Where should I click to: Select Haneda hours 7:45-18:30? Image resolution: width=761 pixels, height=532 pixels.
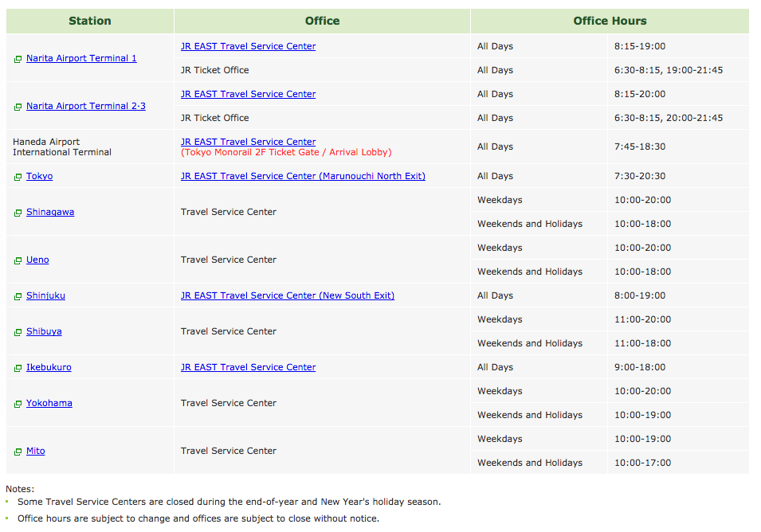(640, 147)
